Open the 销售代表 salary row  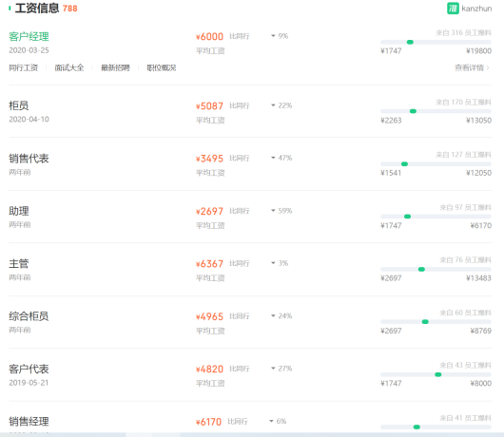point(250,164)
